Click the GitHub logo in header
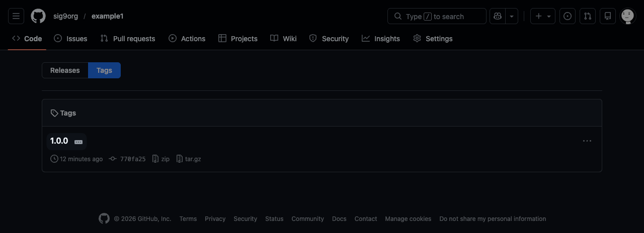Viewport: 644px width, 233px height. [38, 16]
